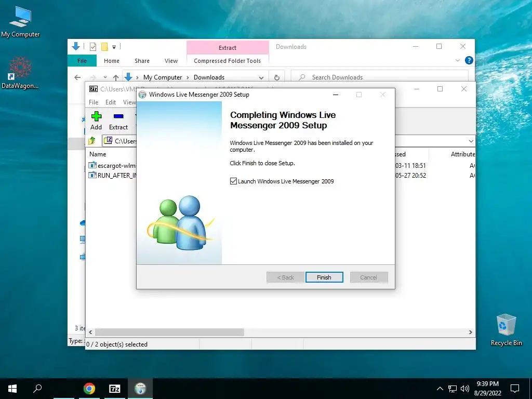532x399 pixels.
Task: Click My Computer in the Explorer breadcrumb
Action: pyautogui.click(x=163, y=77)
